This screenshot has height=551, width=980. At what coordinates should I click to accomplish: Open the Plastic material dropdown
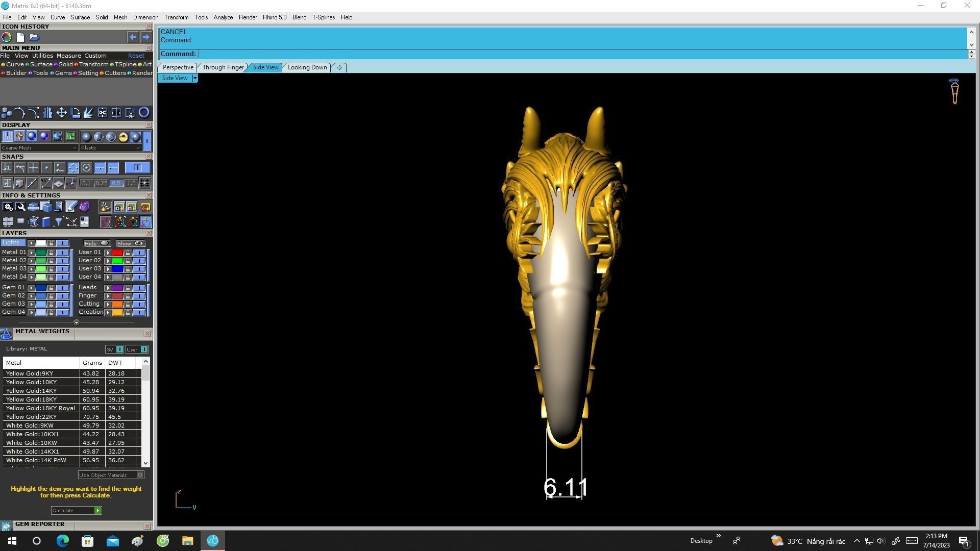pyautogui.click(x=110, y=148)
